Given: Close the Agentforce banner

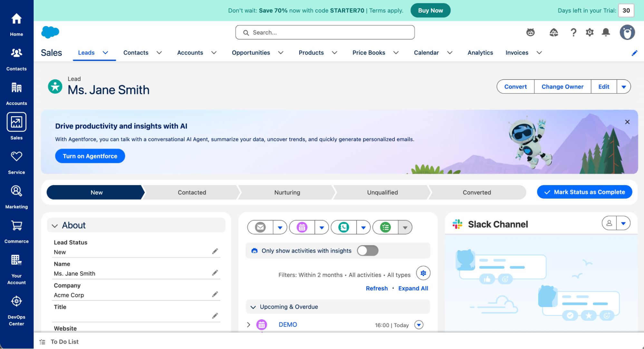Looking at the screenshot, I should [627, 122].
